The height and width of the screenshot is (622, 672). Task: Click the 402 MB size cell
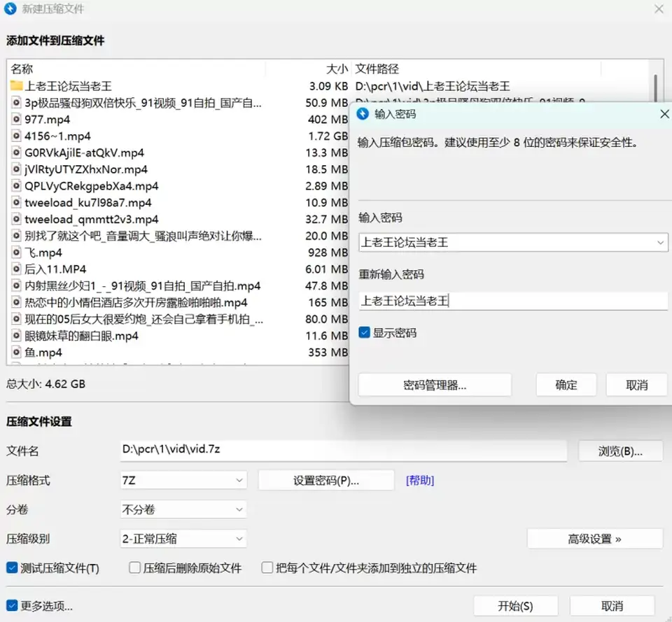click(x=328, y=119)
